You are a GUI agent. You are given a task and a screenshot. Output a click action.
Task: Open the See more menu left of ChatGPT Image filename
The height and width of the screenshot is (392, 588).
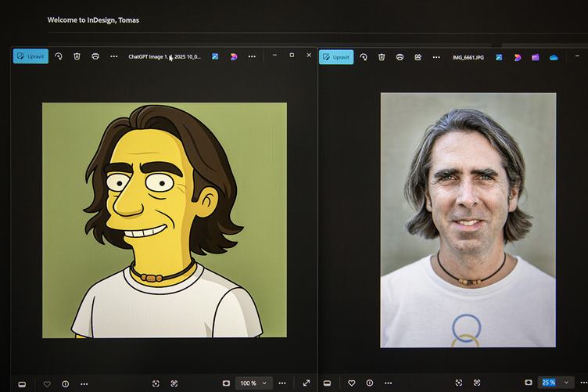114,56
